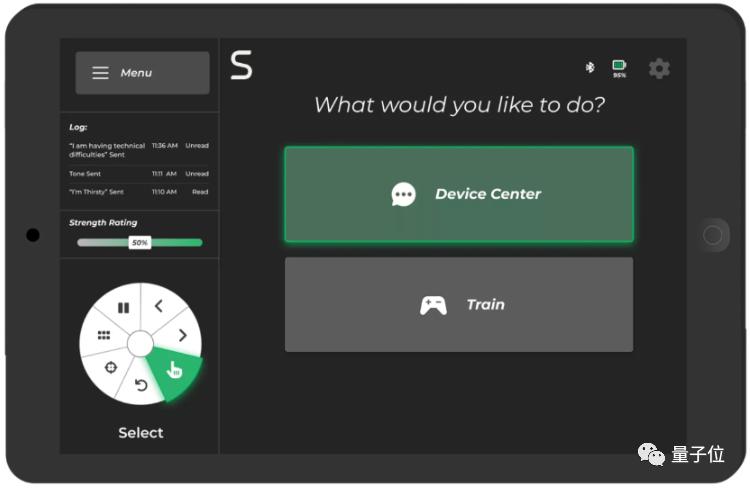Open the 'I am having technical difficulties' log entry
The image size is (750, 488).
[139, 150]
